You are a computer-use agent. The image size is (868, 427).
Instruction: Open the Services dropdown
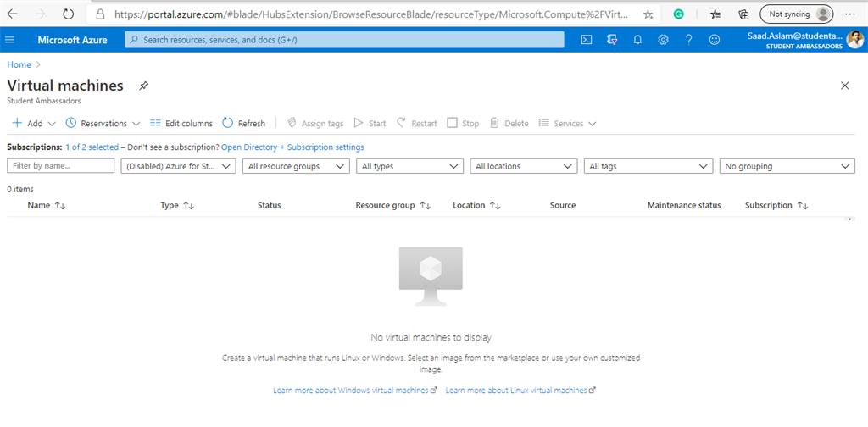pyautogui.click(x=567, y=124)
